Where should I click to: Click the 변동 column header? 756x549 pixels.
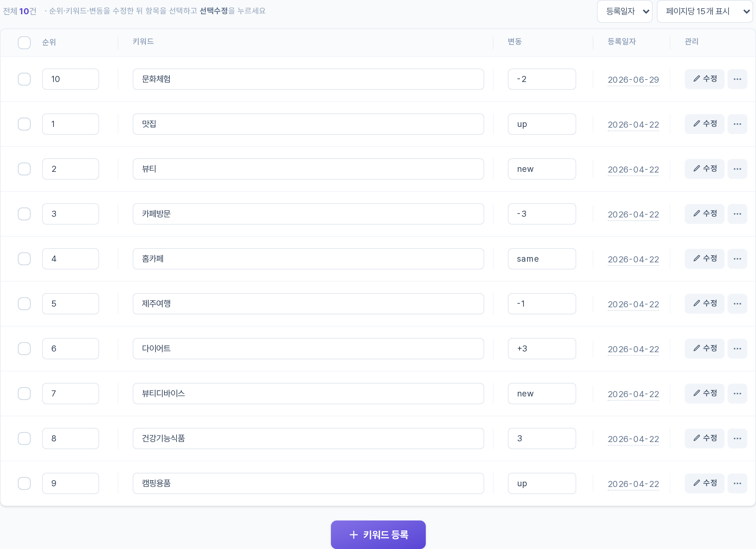coord(515,42)
